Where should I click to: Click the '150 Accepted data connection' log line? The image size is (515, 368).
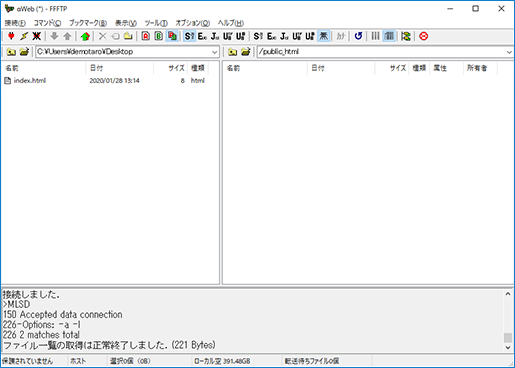tap(62, 314)
